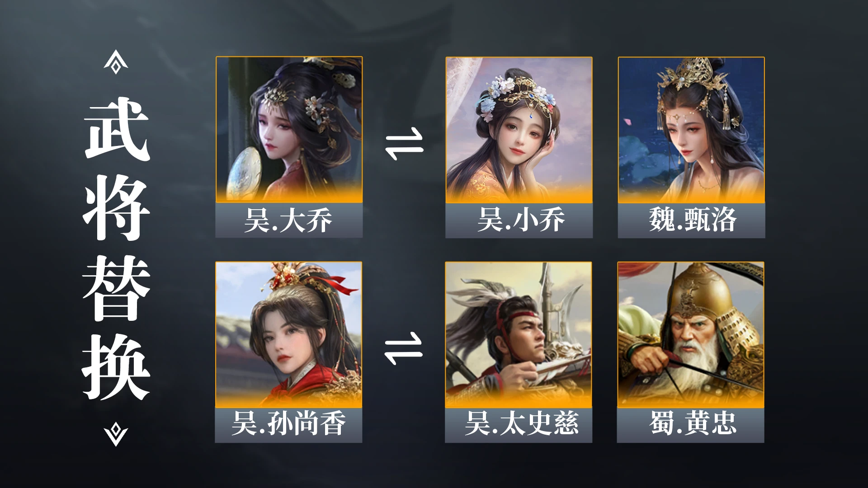The image size is (868, 488).
Task: Select the 吴.小乔 character portrait
Action: tap(519, 130)
